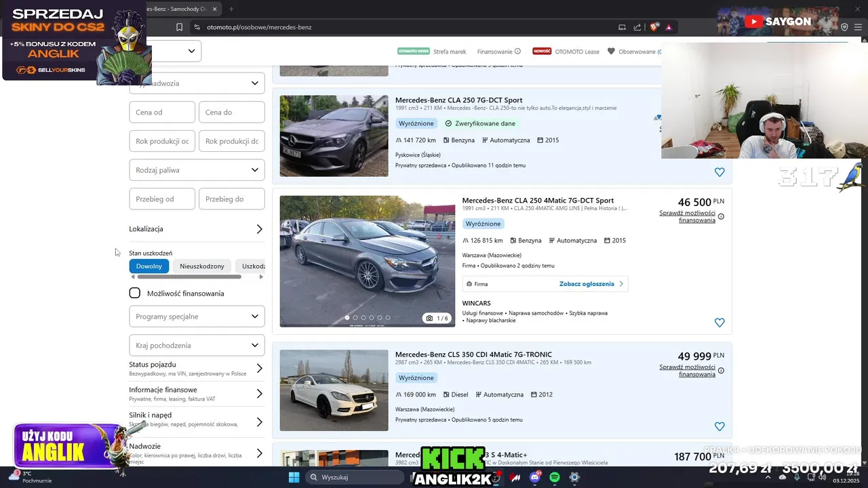The width and height of the screenshot is (868, 488).
Task: Expand the Silnik i napęd filter section
Action: [x=197, y=420]
